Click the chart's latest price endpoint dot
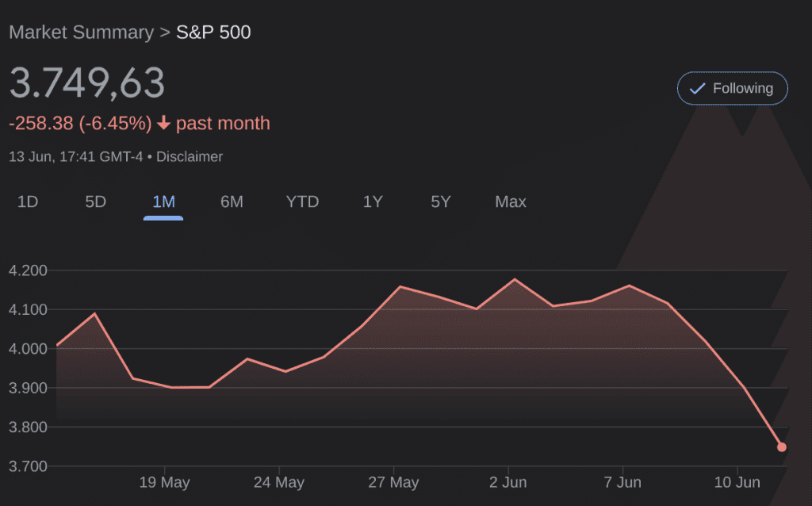Image resolution: width=812 pixels, height=506 pixels. click(782, 447)
